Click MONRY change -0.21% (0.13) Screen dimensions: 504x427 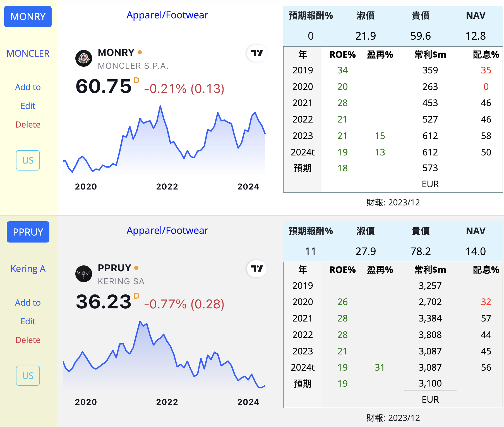(x=184, y=89)
